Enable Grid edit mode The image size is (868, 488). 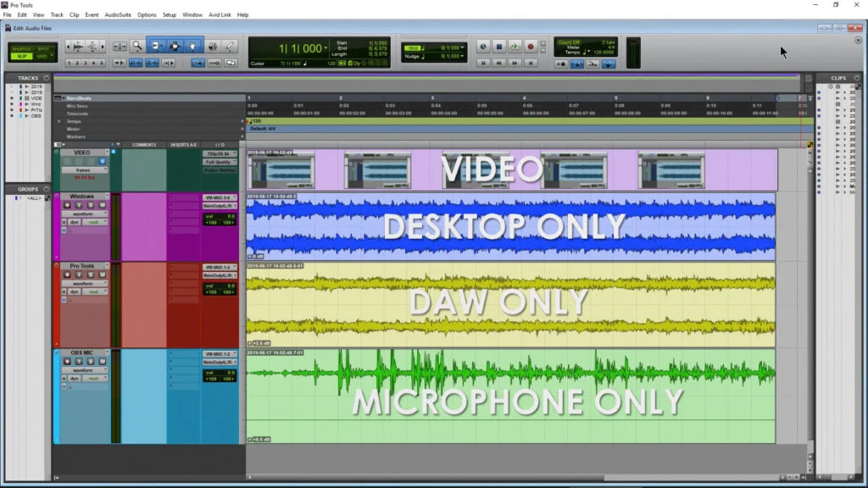click(43, 56)
